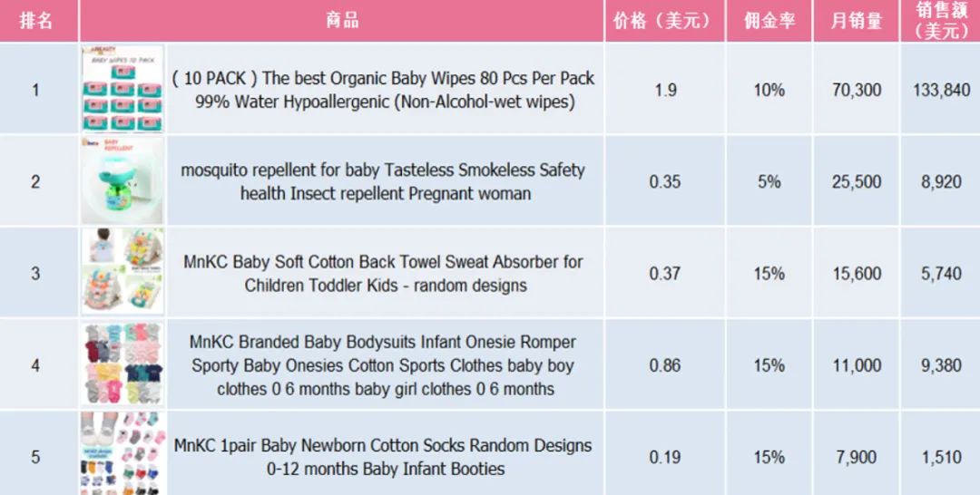Select the 商品 column header
The image size is (980, 495).
point(342,21)
